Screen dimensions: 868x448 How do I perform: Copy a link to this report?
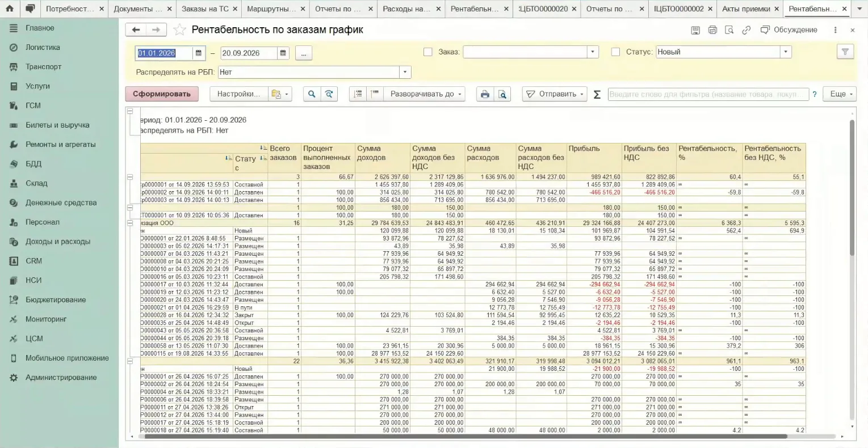pyautogui.click(x=747, y=30)
